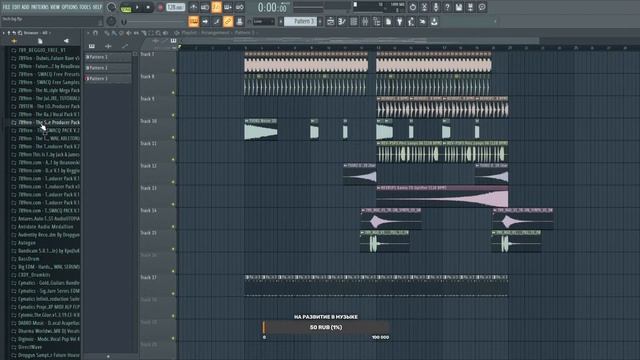The width and height of the screenshot is (640, 360).
Task: Click the undo history circular arrow icon
Action: coord(413,7)
